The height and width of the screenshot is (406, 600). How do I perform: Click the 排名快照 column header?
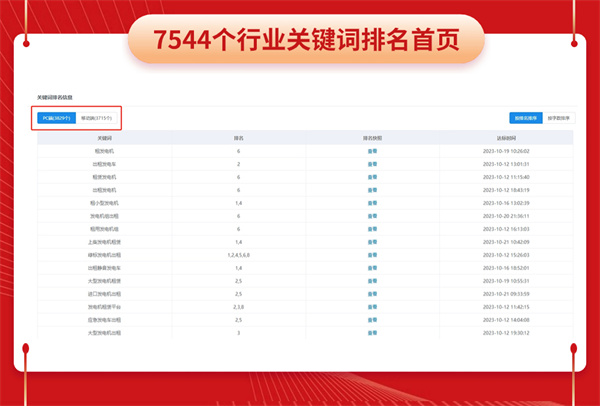point(372,137)
